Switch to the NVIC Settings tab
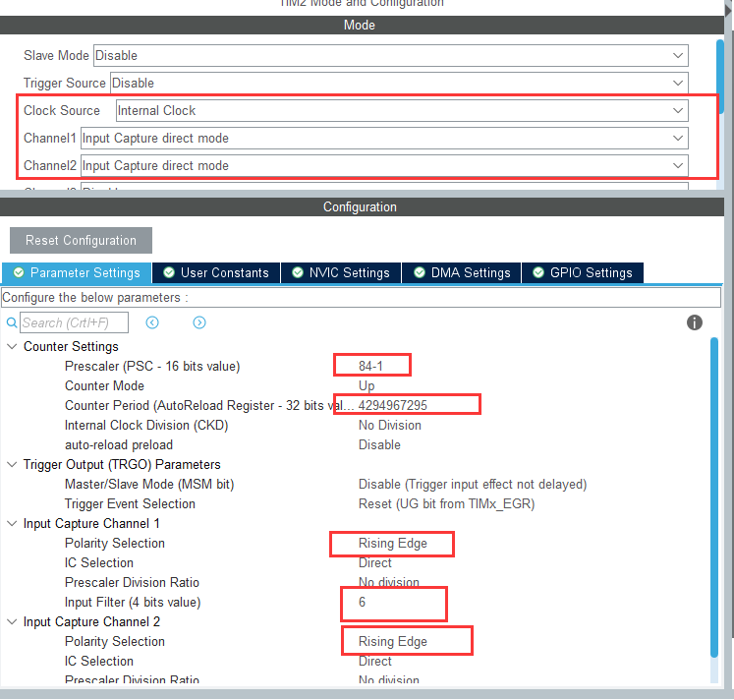This screenshot has height=700, width=734. coord(340,272)
